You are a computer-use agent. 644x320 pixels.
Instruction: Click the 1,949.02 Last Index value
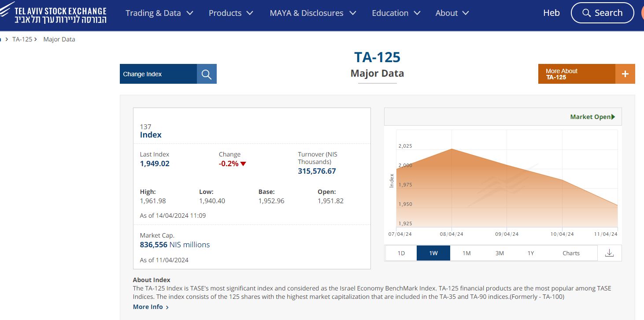coord(155,164)
